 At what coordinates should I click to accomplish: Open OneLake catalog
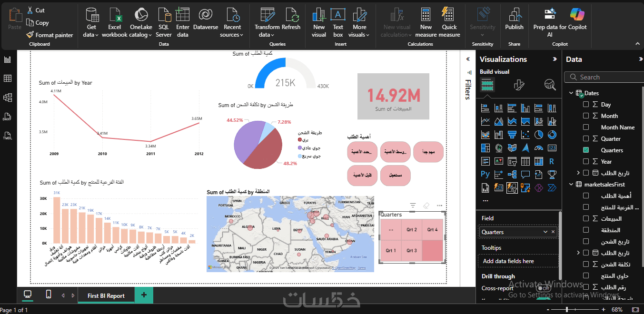141,23
